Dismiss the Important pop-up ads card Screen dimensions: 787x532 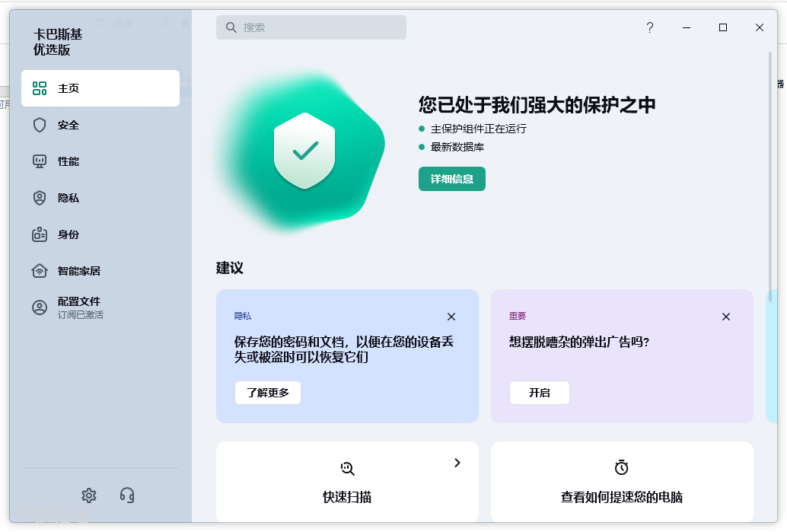(x=725, y=317)
